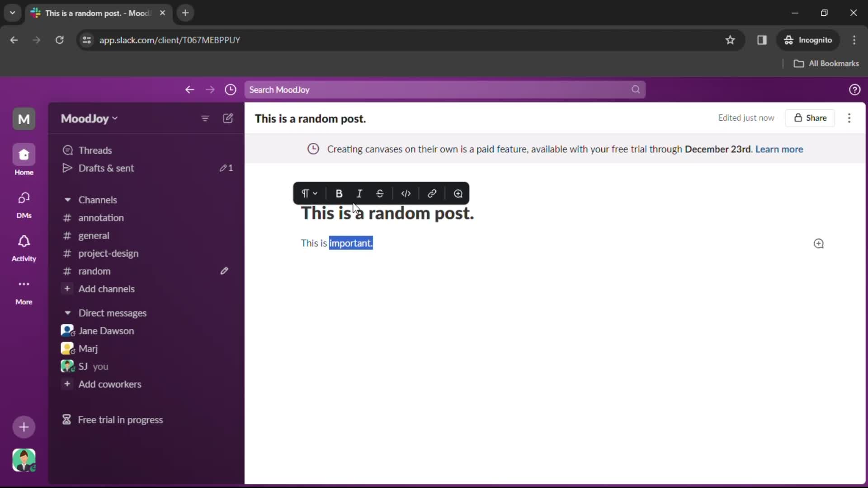The height and width of the screenshot is (488, 868).
Task: Click the Search MoodJoy input field
Action: pyautogui.click(x=443, y=89)
